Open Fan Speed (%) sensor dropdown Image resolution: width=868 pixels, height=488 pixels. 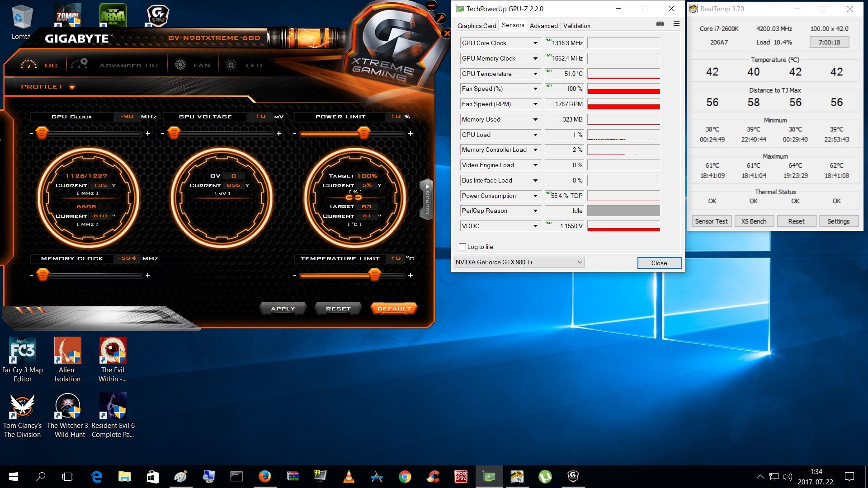click(535, 89)
